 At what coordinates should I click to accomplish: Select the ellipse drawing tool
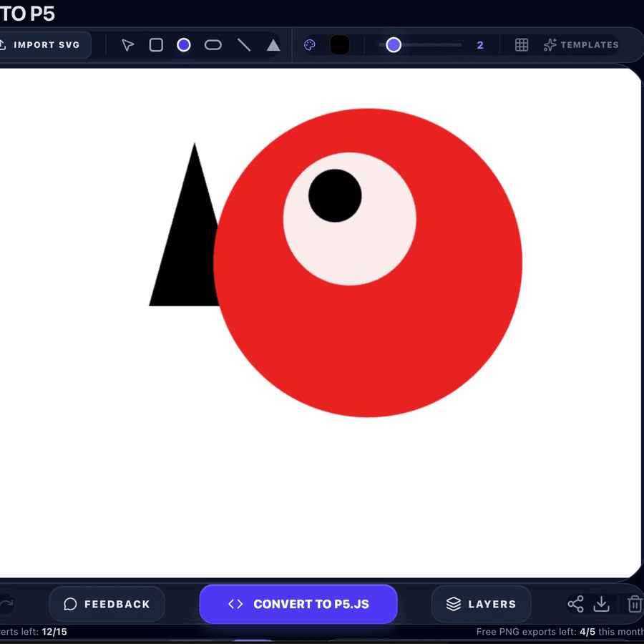point(213,44)
